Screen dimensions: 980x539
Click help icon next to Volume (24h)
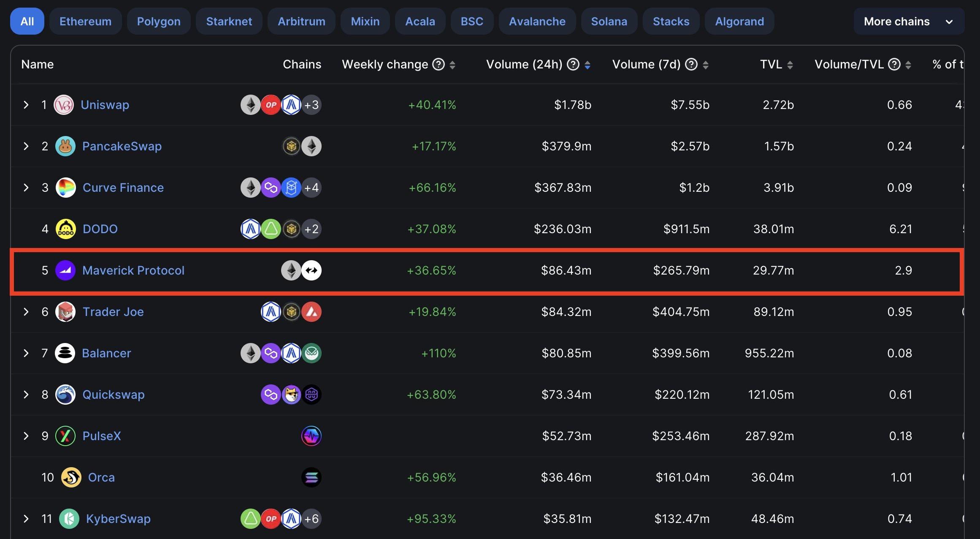coord(573,64)
